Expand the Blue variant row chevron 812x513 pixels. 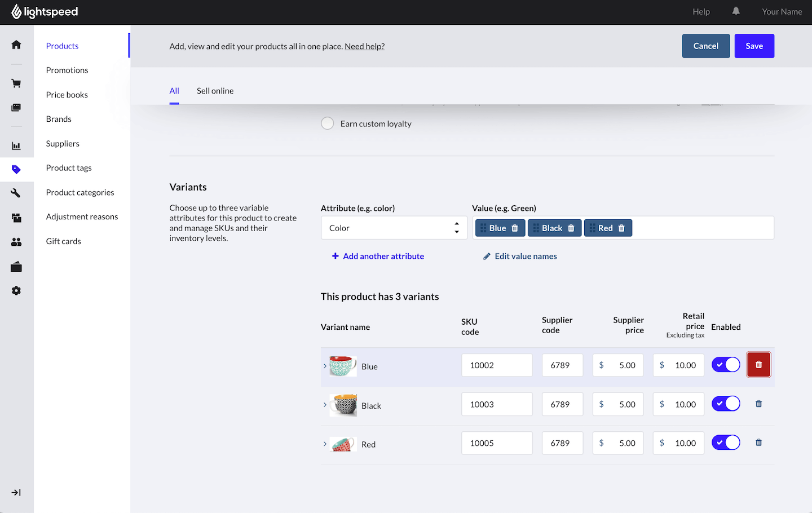click(325, 366)
